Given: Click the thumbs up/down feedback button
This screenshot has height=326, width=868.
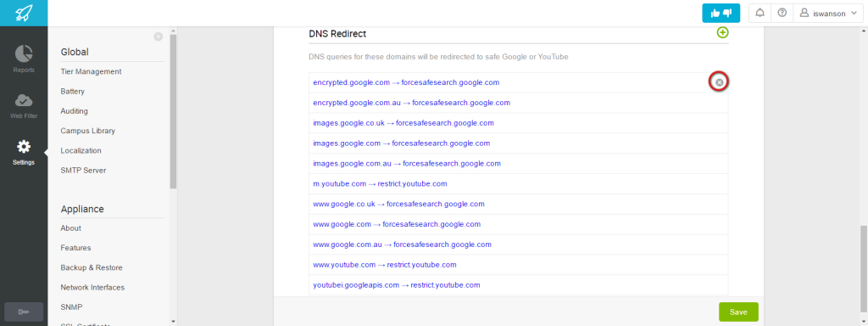Looking at the screenshot, I should point(721,14).
